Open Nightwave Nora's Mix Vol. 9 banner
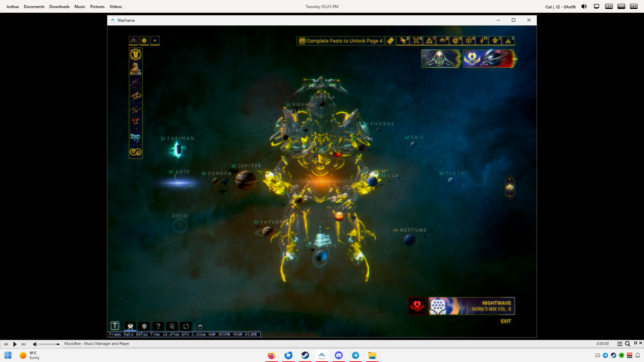 472,306
